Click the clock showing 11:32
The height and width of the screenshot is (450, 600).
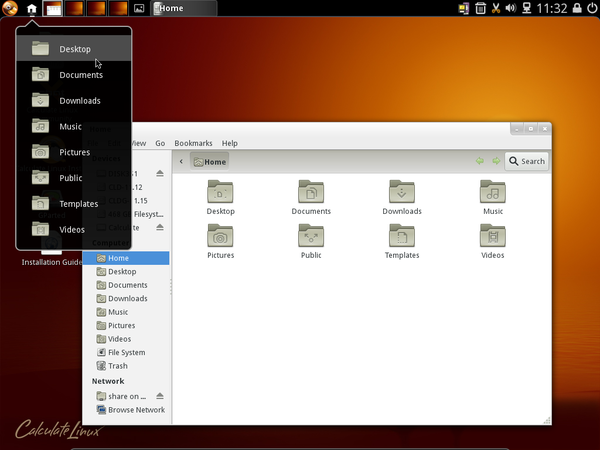coord(551,8)
